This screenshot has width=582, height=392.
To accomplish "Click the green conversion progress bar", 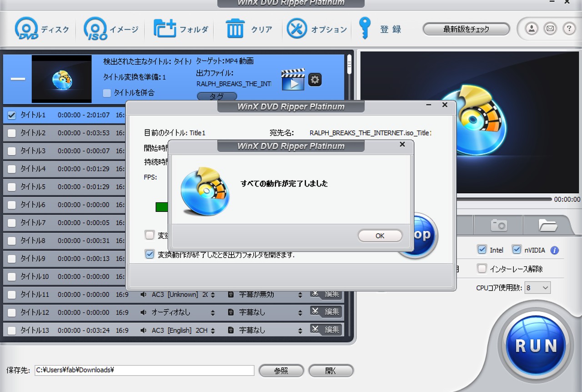I will (162, 207).
